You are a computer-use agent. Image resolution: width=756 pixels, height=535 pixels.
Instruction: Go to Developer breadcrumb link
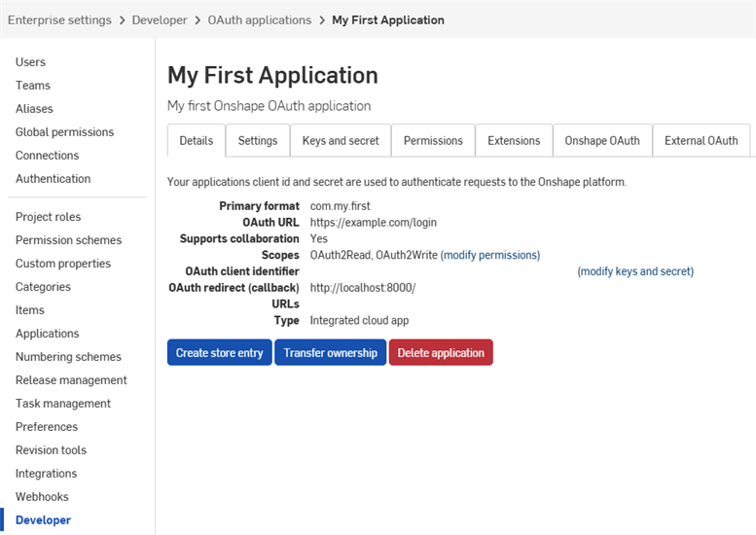point(160,20)
